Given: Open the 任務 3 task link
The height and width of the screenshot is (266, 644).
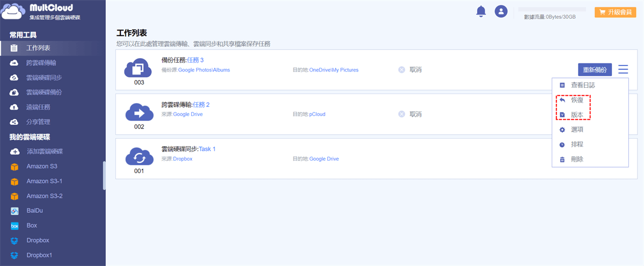Looking at the screenshot, I should (195, 60).
